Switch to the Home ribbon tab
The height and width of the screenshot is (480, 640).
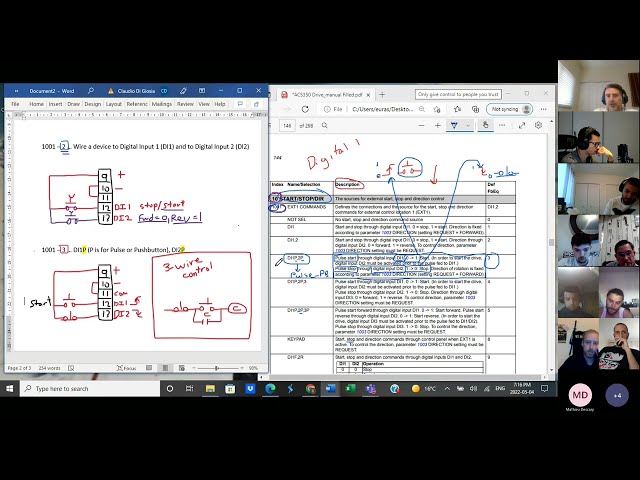tap(36, 104)
